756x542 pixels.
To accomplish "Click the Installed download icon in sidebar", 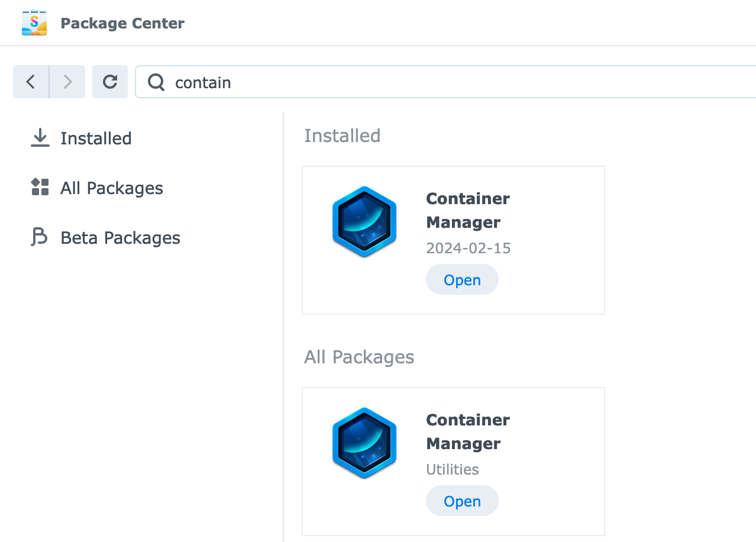I will click(40, 138).
